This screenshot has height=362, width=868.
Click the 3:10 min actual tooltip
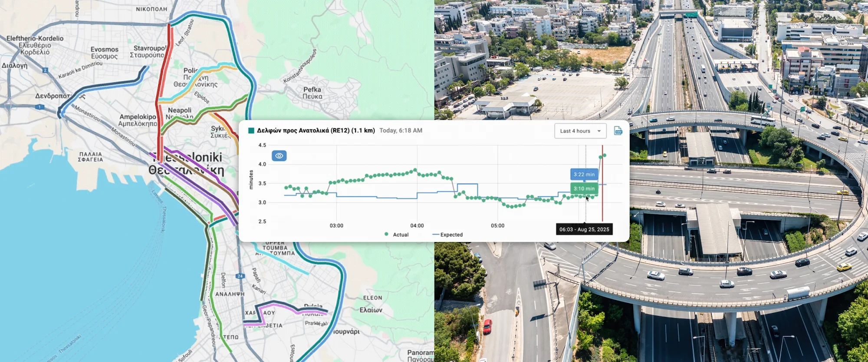(584, 189)
